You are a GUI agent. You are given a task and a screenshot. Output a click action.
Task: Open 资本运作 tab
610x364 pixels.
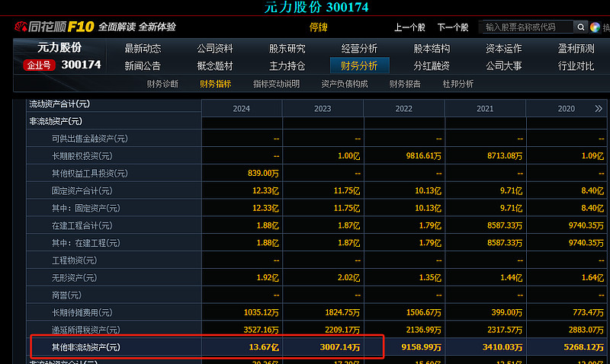(x=503, y=49)
